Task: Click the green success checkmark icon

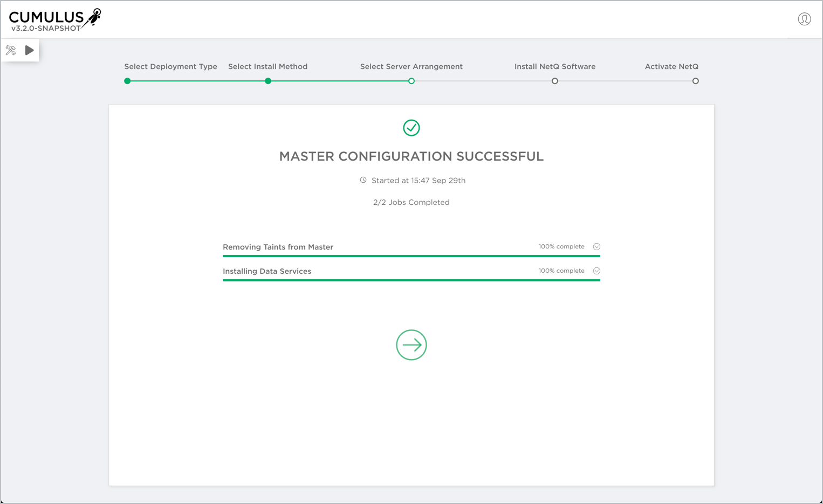Action: 412,128
